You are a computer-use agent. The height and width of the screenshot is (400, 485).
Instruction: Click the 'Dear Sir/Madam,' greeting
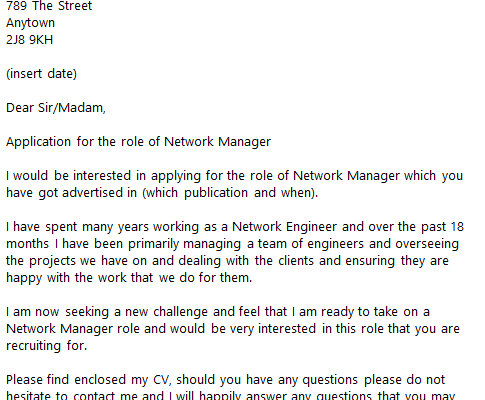point(56,108)
